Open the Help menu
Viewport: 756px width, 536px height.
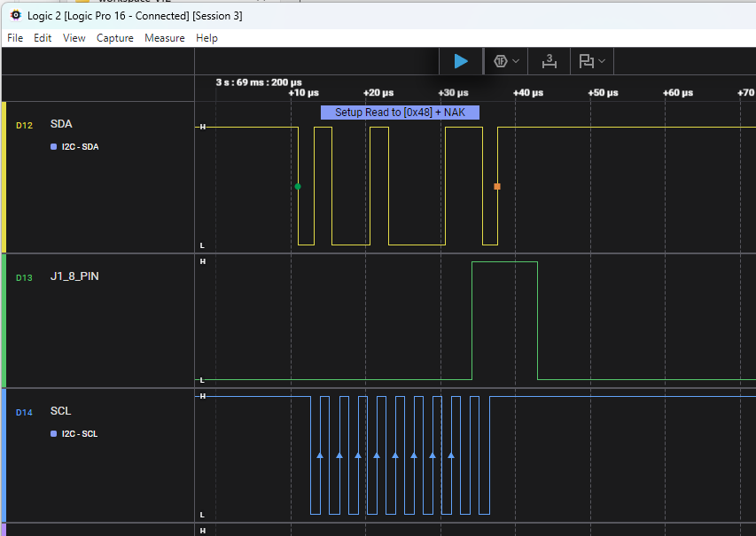click(207, 38)
